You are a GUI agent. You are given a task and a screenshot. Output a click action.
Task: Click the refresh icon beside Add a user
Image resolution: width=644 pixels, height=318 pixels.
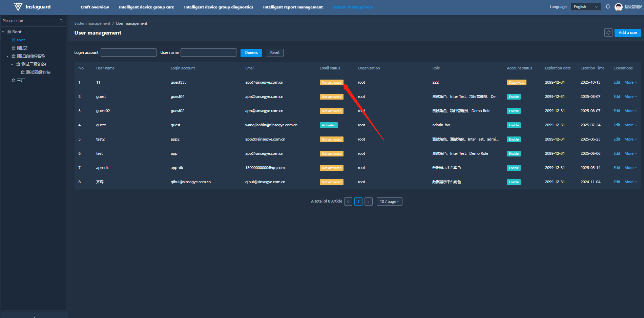tap(608, 33)
